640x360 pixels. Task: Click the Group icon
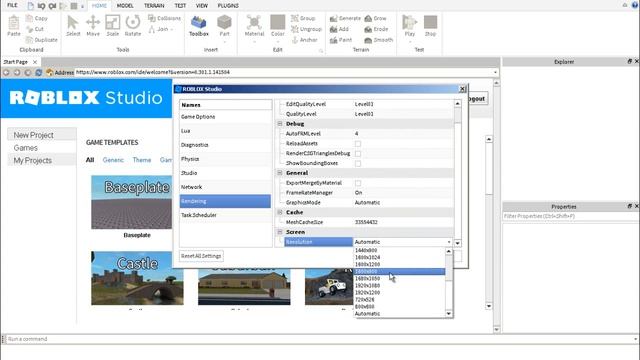[x=295, y=18]
